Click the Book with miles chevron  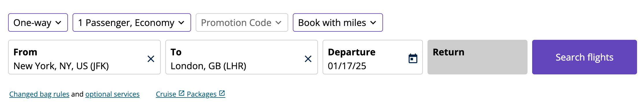[373, 22]
